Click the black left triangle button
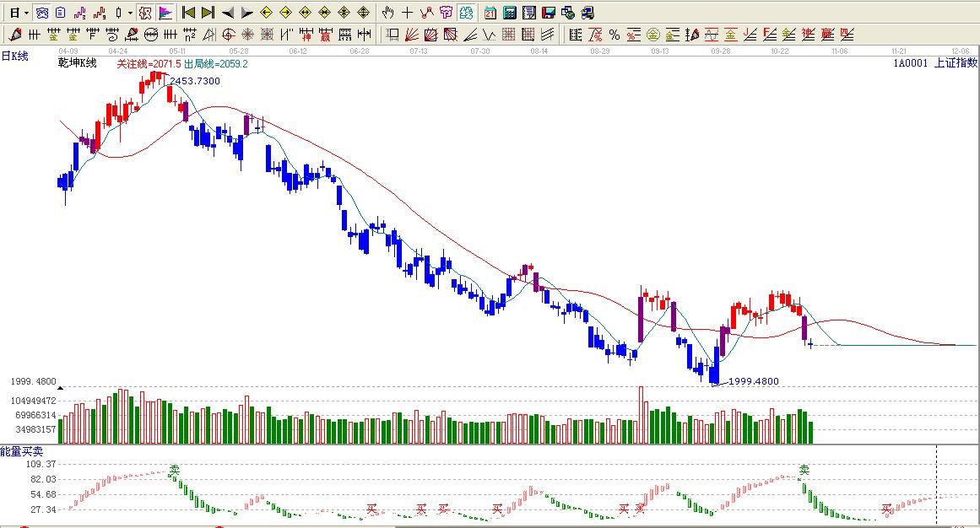Viewport: 980px width, 528px height. click(x=227, y=13)
